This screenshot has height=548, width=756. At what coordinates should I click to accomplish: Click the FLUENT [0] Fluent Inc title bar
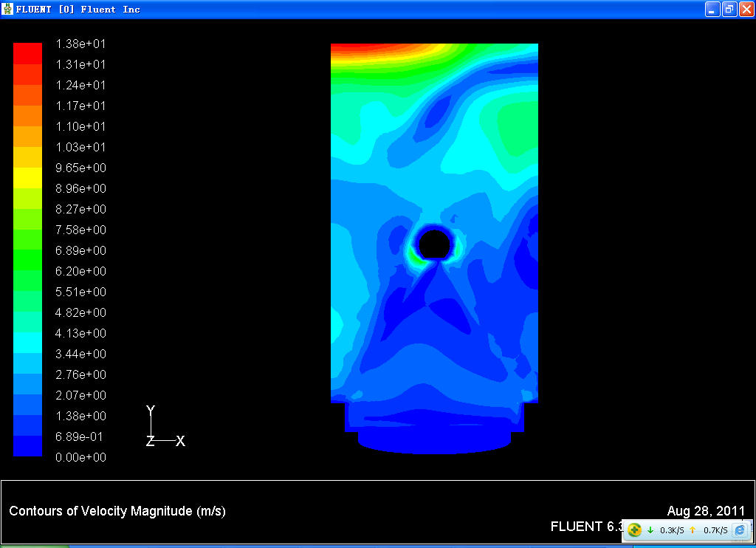point(295,10)
